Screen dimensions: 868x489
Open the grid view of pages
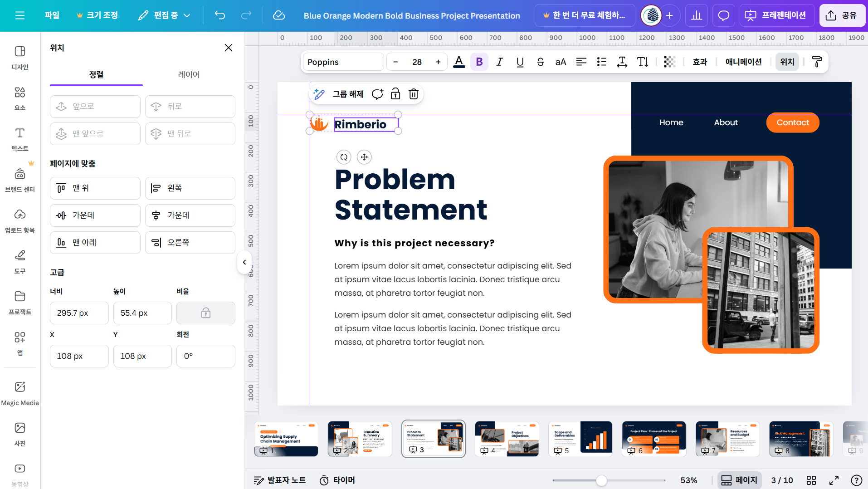coord(811,480)
